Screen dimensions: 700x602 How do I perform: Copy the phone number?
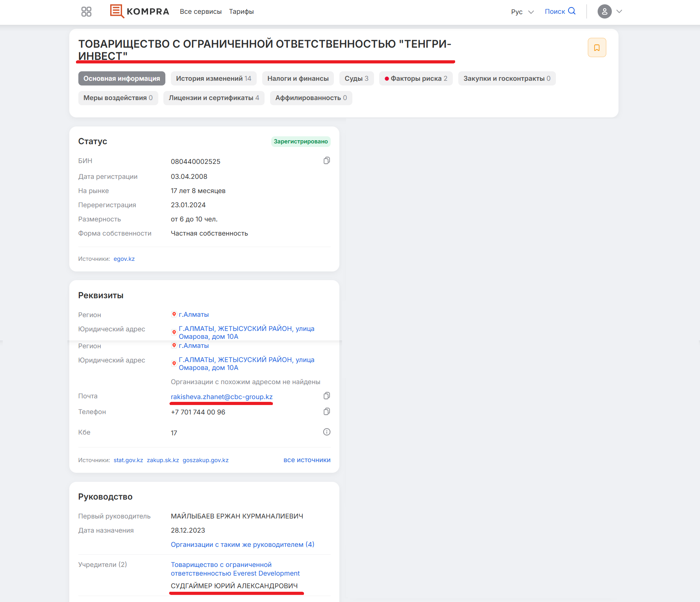pos(326,412)
